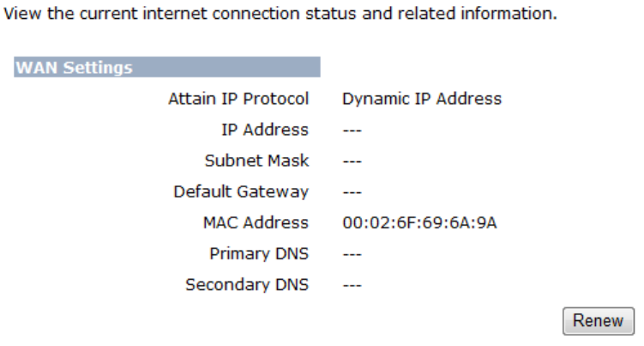
Task: Click the dashes value beside Subnet Mask
Action: 352,161
